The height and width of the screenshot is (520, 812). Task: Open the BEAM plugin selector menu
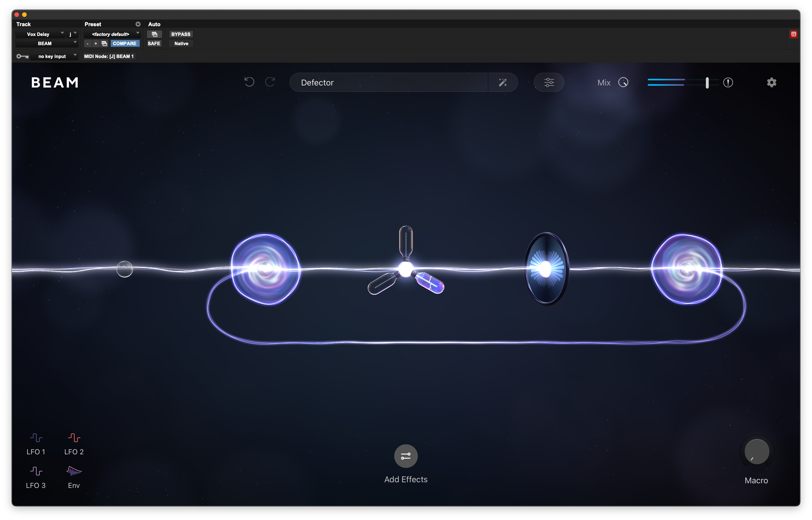pos(47,44)
